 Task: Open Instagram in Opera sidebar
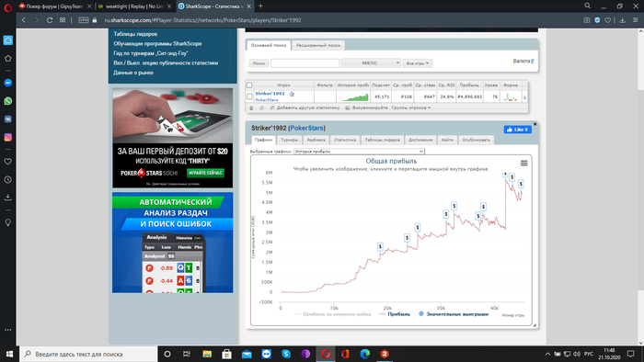7,137
